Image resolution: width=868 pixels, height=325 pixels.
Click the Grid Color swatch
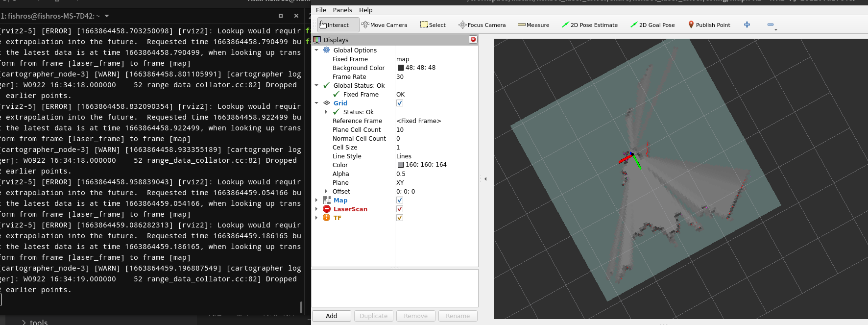click(401, 165)
